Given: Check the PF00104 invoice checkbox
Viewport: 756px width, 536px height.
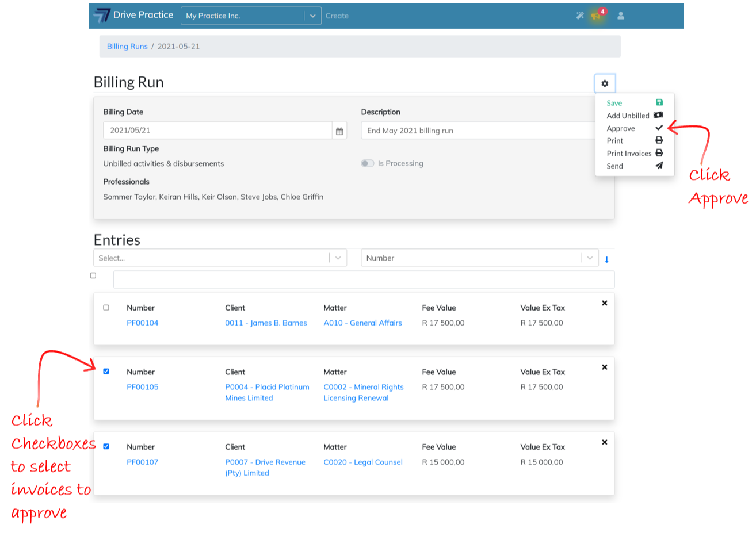Looking at the screenshot, I should [x=106, y=308].
